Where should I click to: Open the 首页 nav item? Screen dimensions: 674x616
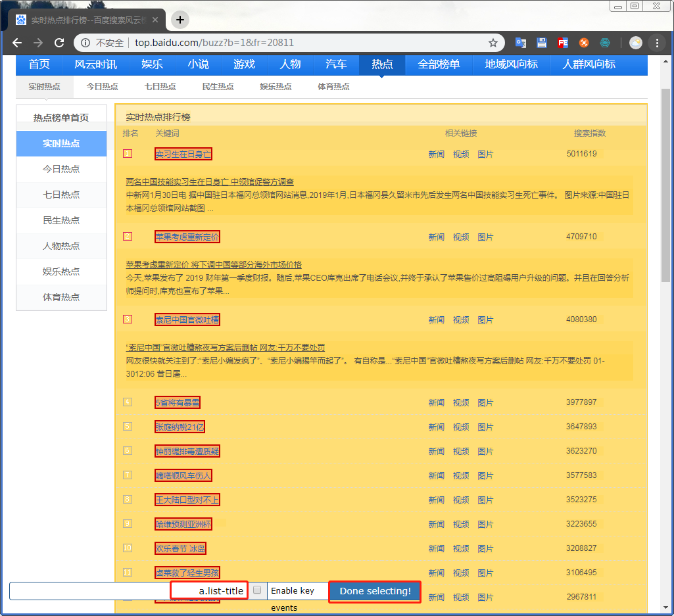click(x=39, y=64)
